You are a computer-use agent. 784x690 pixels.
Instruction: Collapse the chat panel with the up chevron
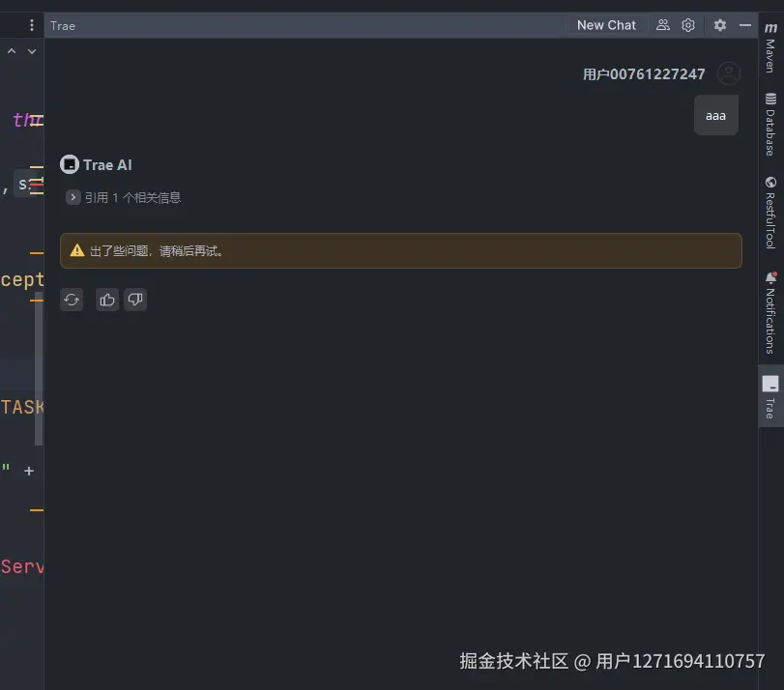coord(11,50)
